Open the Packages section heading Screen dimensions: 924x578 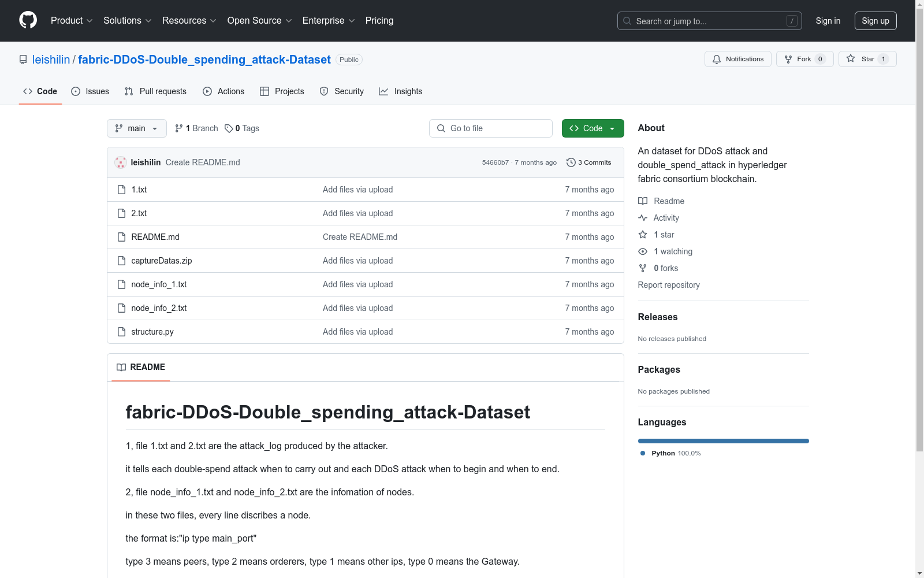point(659,369)
